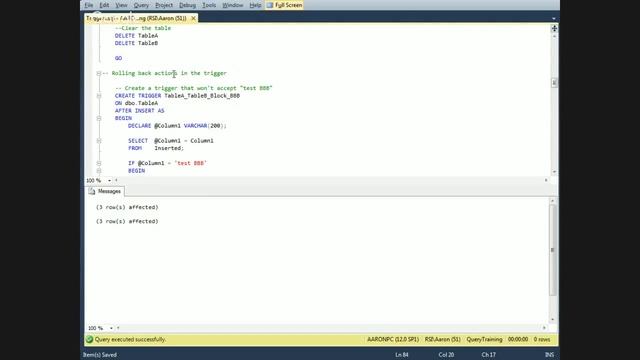The height and width of the screenshot is (360, 640).
Task: Open the View menu
Action: tap(121, 5)
